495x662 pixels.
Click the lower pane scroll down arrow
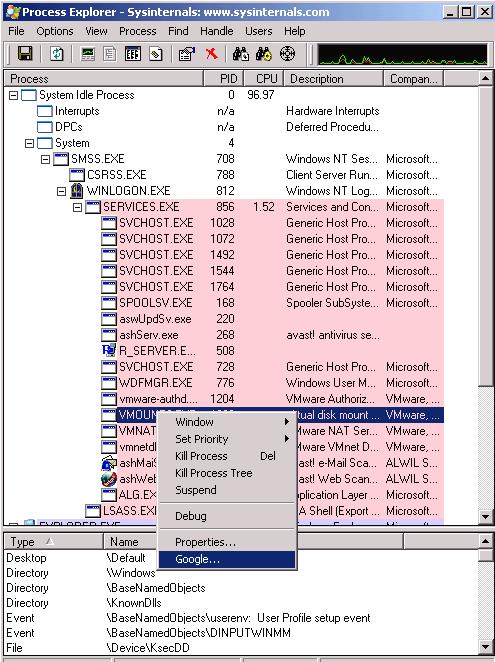click(x=485, y=646)
